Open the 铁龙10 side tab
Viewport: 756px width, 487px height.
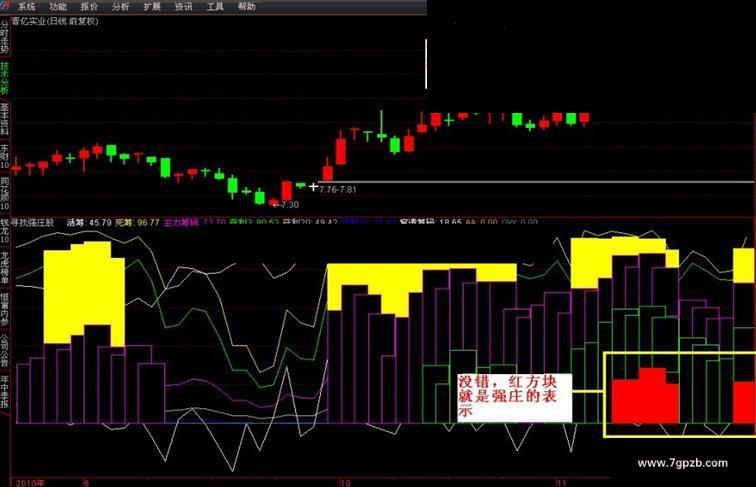[4, 231]
